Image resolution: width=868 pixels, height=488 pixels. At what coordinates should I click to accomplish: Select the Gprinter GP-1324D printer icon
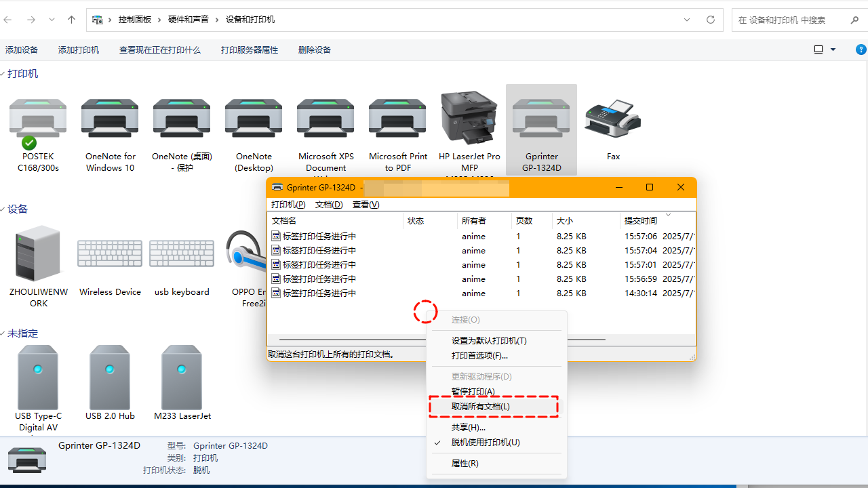pyautogui.click(x=541, y=119)
